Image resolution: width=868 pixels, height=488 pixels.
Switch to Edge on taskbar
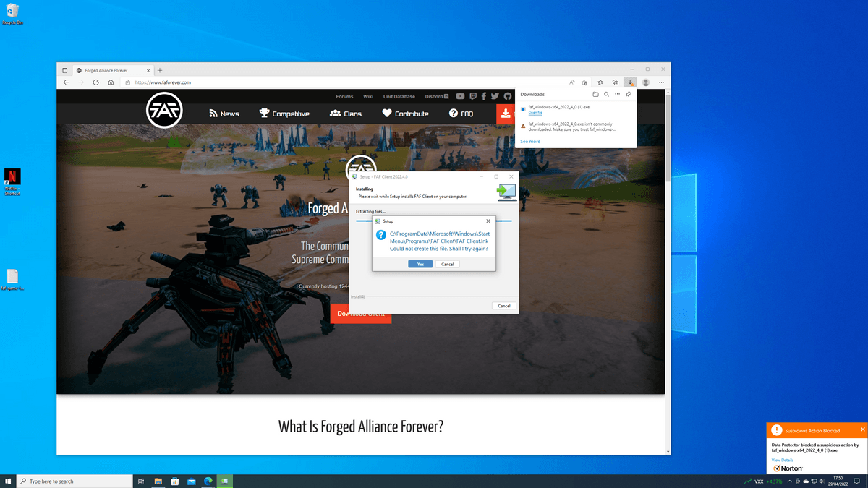208,481
